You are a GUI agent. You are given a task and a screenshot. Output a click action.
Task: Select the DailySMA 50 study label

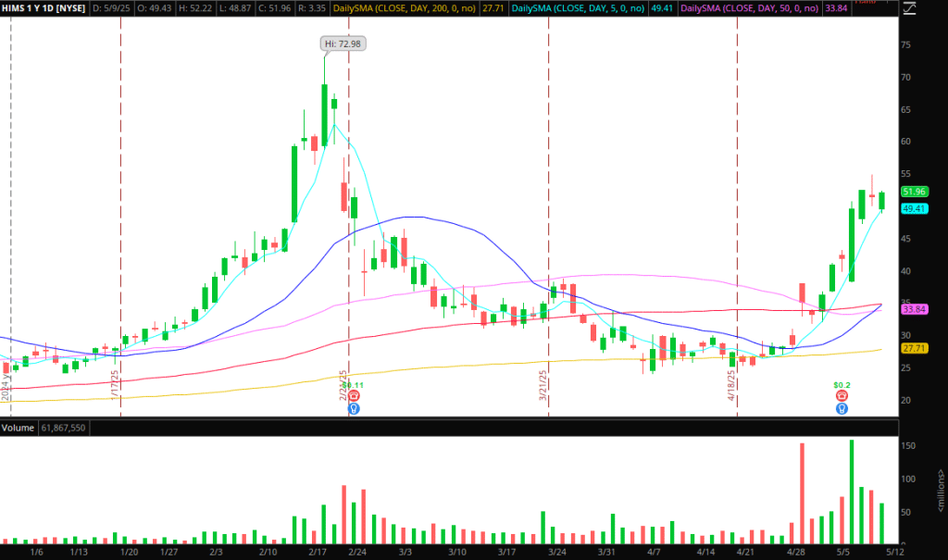[750, 8]
